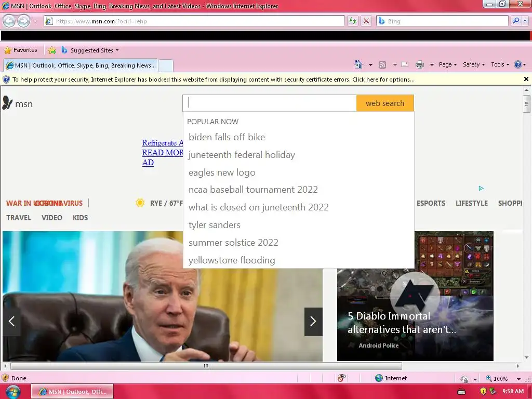Screen dimensions: 532x399
Task: Open the KIDS section link
Action: click(x=81, y=218)
